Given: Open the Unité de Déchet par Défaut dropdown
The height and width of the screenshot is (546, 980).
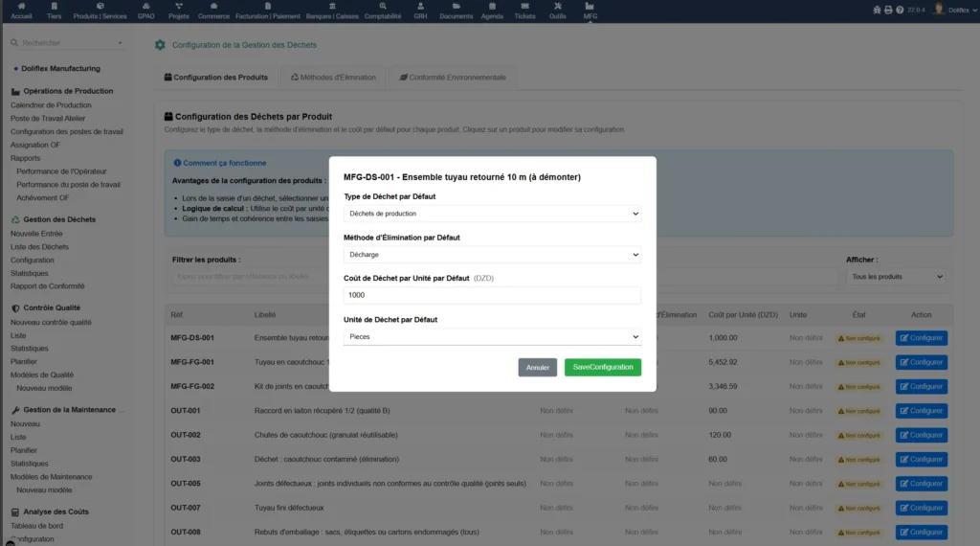Looking at the screenshot, I should click(492, 336).
